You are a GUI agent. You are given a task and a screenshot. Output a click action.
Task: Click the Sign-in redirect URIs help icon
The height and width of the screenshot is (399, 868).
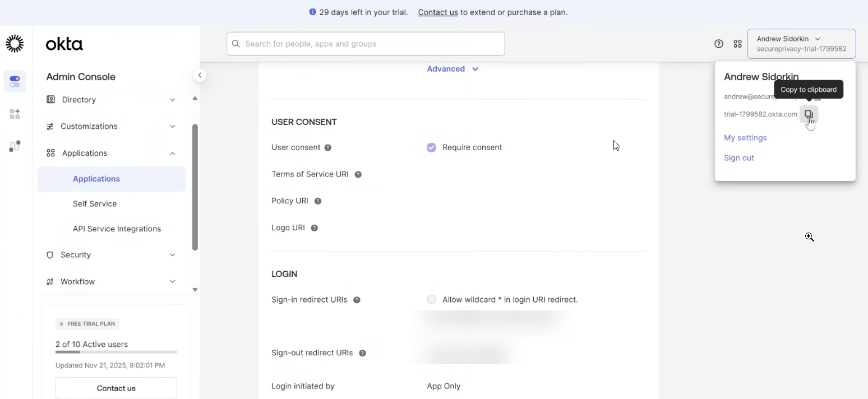coord(357,300)
